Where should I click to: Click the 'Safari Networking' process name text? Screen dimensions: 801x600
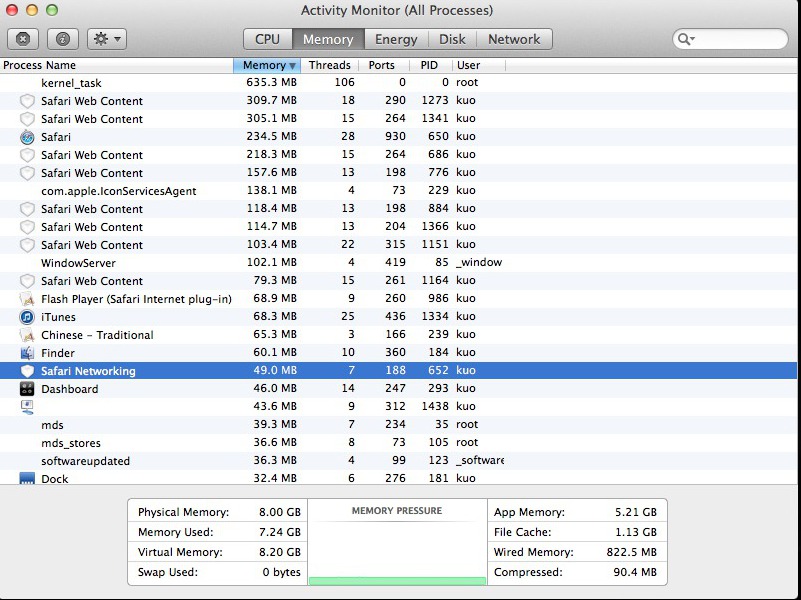pos(88,371)
